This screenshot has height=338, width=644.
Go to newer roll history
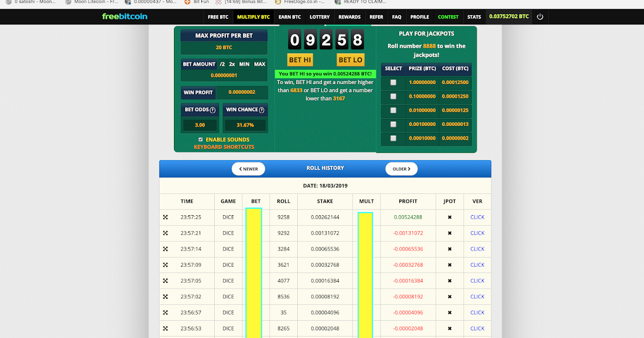click(x=248, y=169)
